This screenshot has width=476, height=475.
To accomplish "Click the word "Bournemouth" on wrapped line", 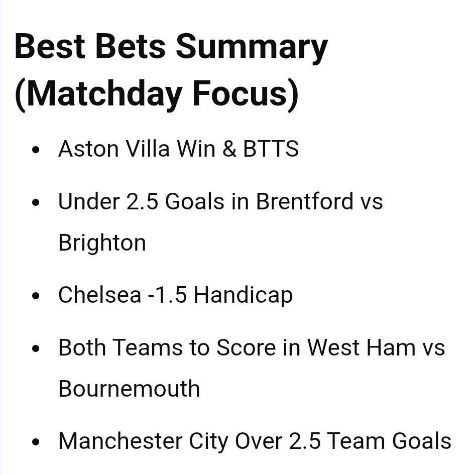I will pyautogui.click(x=129, y=389).
